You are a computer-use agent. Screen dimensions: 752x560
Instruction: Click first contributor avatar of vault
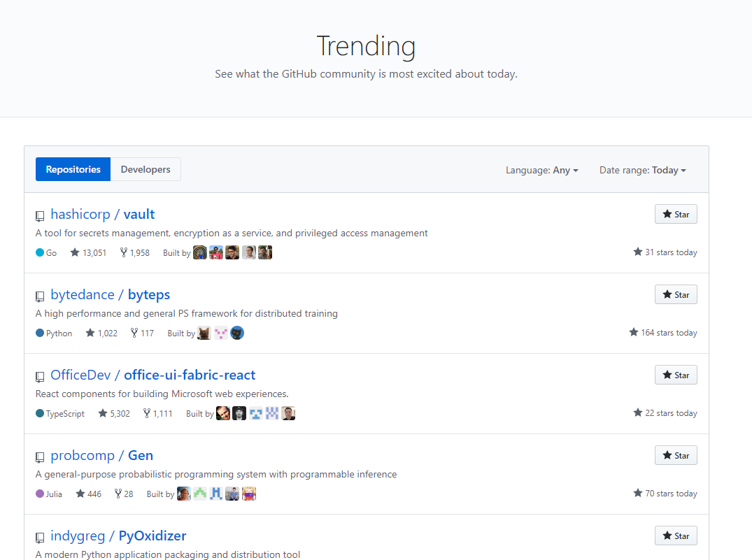(200, 252)
